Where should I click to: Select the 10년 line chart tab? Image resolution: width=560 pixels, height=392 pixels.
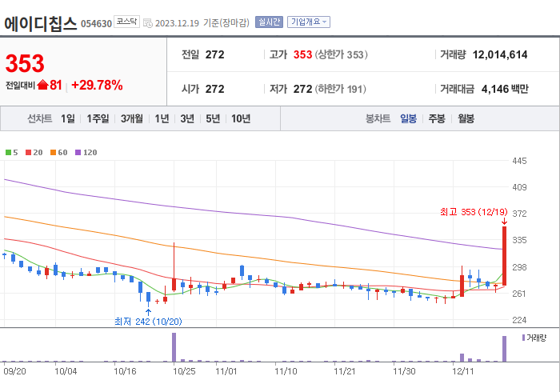241,118
